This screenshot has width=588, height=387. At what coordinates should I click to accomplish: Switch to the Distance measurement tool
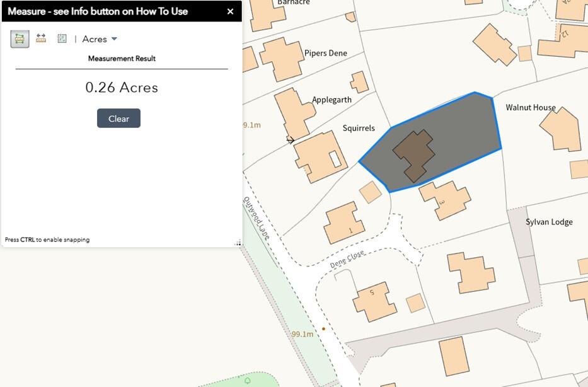41,38
